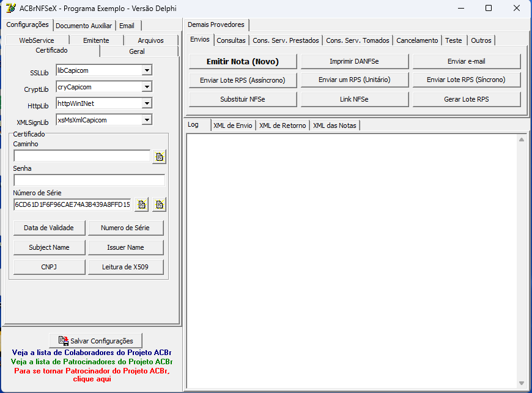
Task: Select the XML de Retorno tab
Action: (283, 125)
